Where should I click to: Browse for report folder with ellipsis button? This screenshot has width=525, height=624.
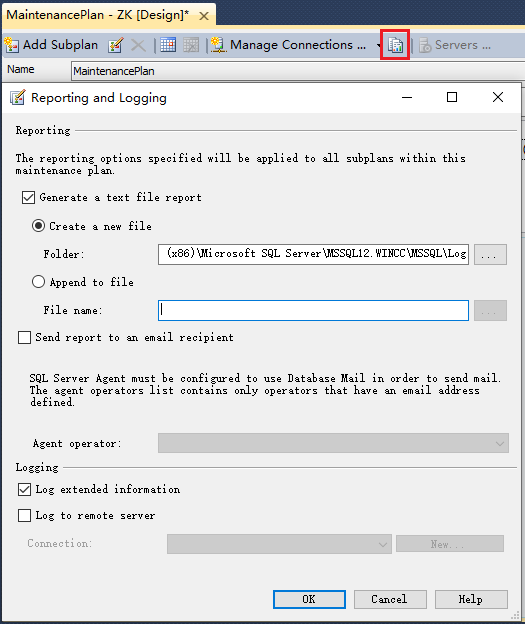pos(490,255)
